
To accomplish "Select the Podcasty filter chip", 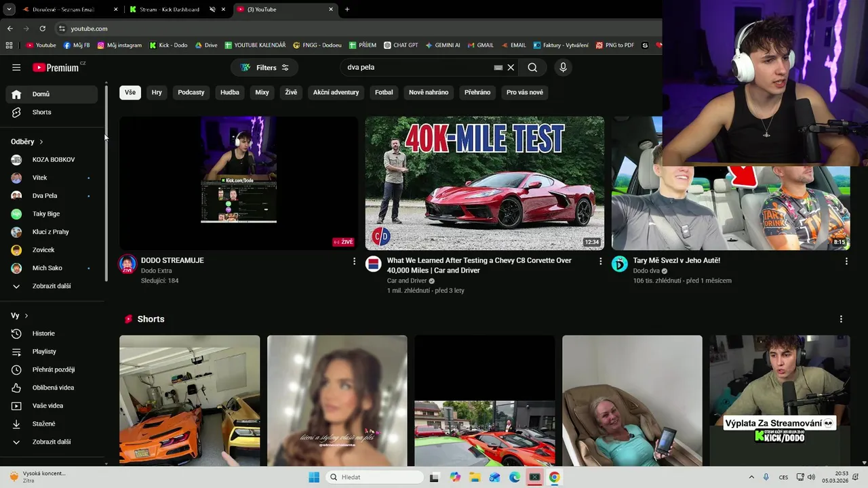I will pos(191,92).
